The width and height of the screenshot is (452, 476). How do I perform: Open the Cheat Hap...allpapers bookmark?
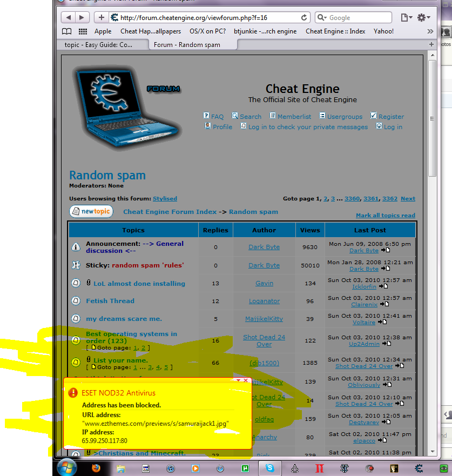(x=151, y=31)
